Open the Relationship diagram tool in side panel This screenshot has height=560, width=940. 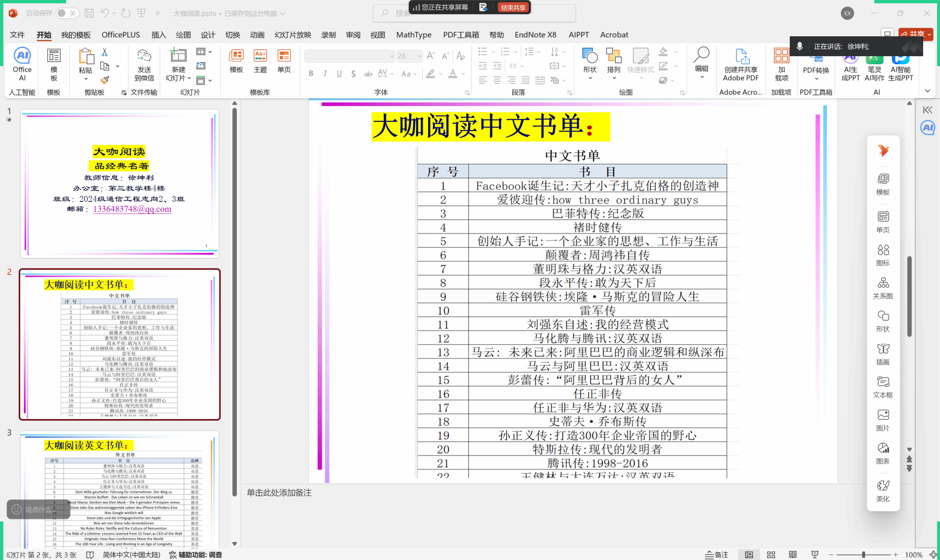[883, 288]
